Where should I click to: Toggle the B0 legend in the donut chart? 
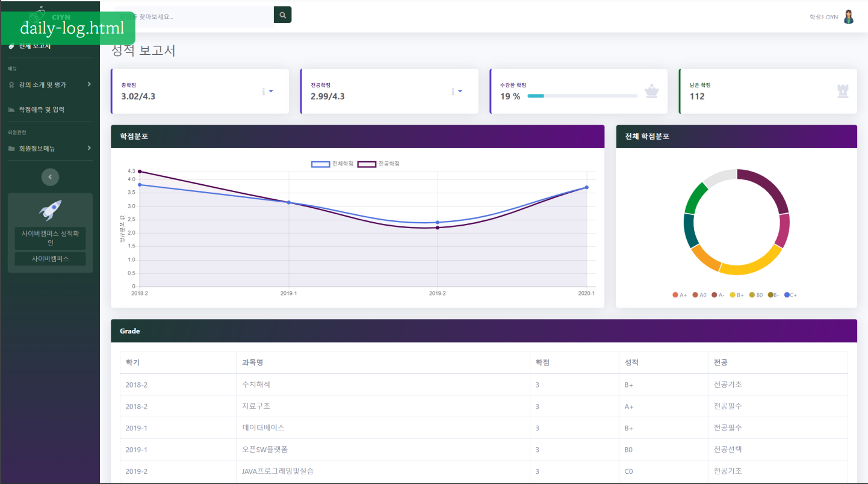point(756,295)
